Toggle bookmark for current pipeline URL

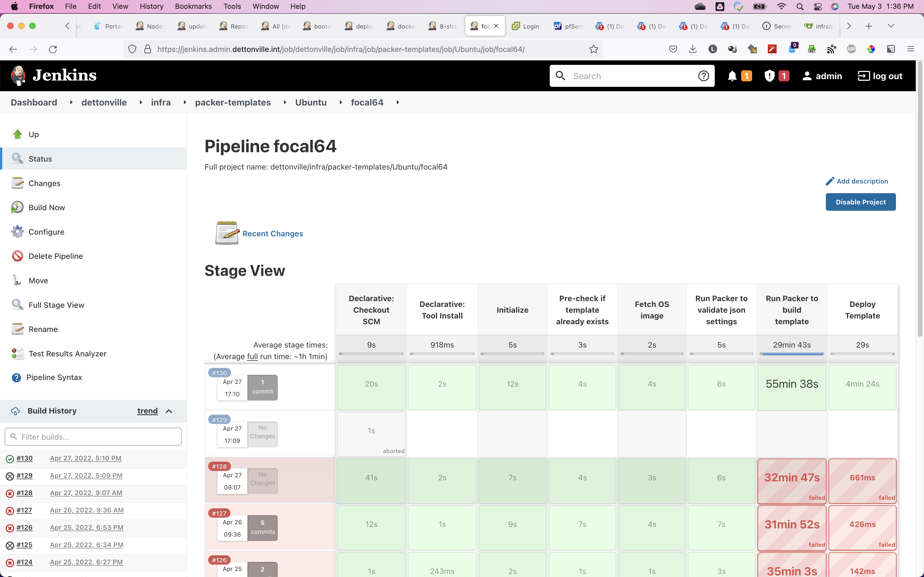point(593,49)
